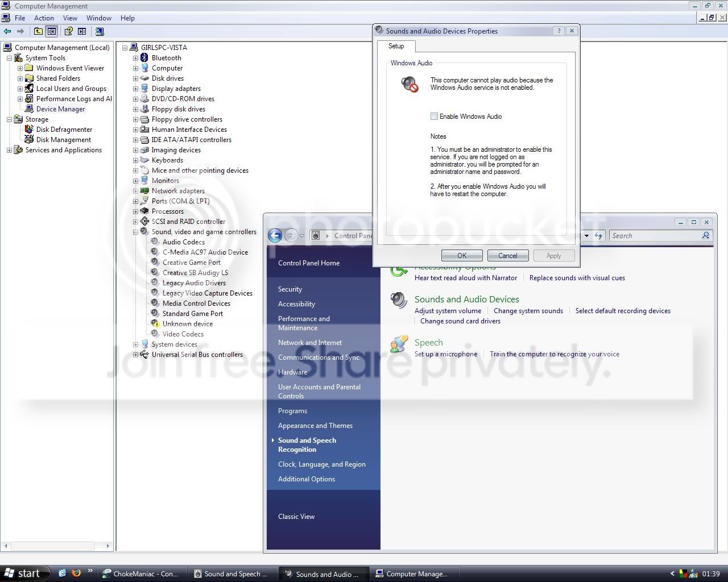
Task: Click the Disk Defragmenter icon
Action: (x=29, y=130)
